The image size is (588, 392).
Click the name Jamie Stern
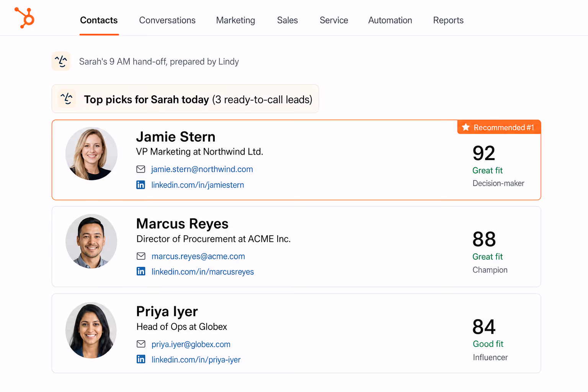click(x=176, y=137)
